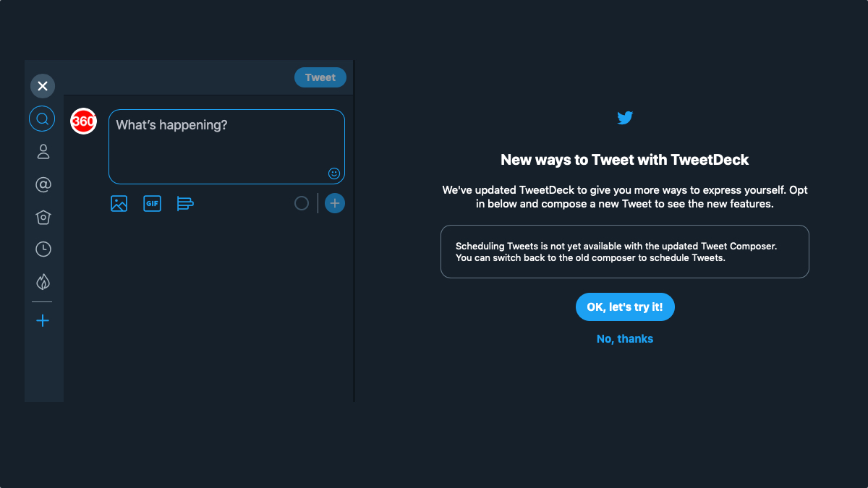Open the @ mentions column icon
This screenshot has height=488, width=868.
43,184
